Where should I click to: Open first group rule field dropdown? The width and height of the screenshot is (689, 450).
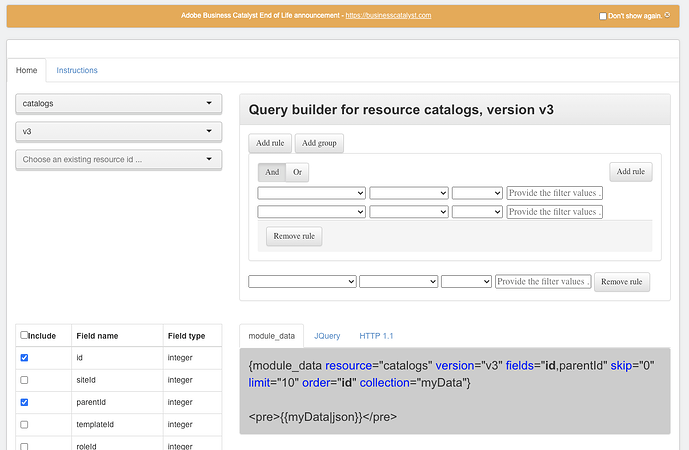(312, 193)
